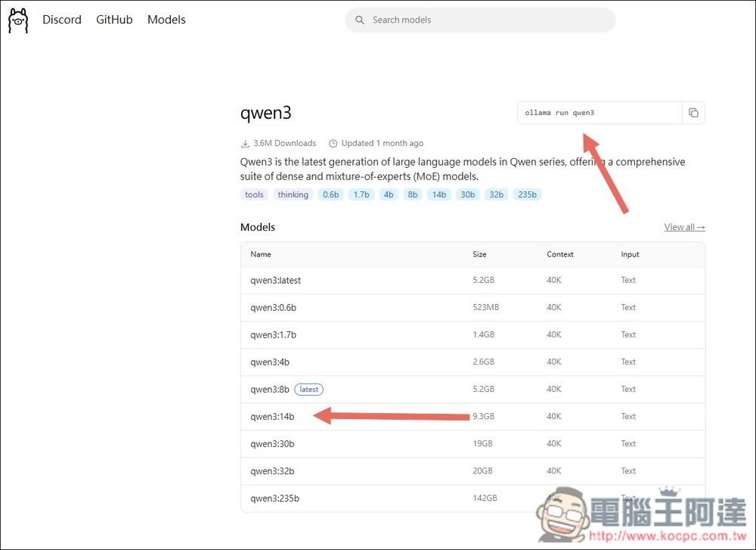Image resolution: width=756 pixels, height=550 pixels.
Task: Open the Discord link
Action: coord(62,20)
